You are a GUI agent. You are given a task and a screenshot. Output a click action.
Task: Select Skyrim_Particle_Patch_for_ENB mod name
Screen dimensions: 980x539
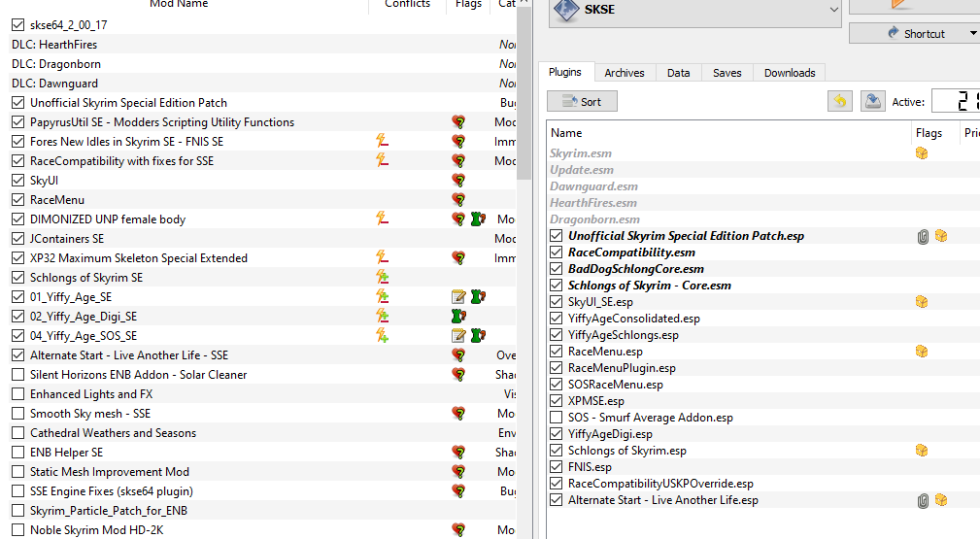tap(109, 510)
